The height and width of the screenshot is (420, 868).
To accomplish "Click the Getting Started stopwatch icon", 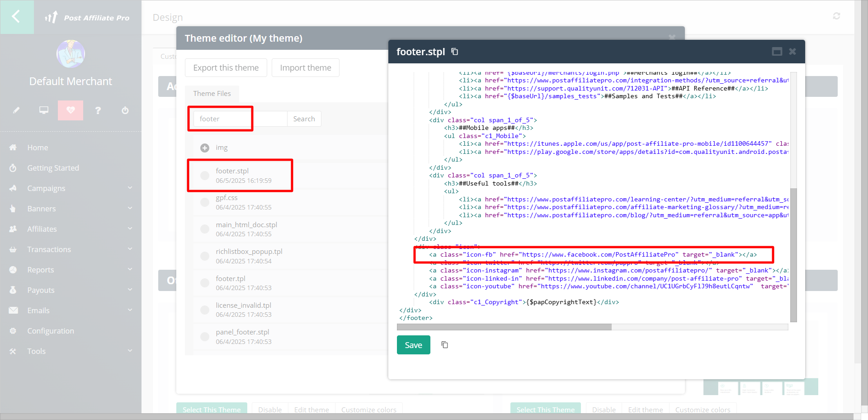I will pyautogui.click(x=13, y=168).
